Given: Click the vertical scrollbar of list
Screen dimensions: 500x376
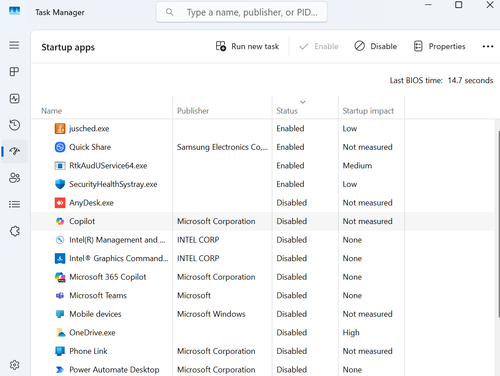Looking at the screenshot, I should 498,223.
